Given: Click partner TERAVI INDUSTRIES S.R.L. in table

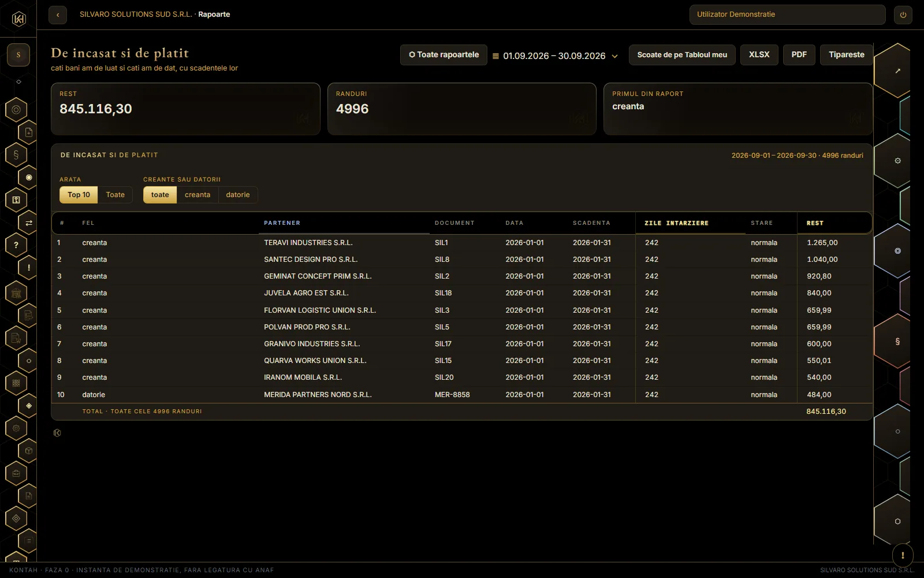Looking at the screenshot, I should tap(308, 243).
